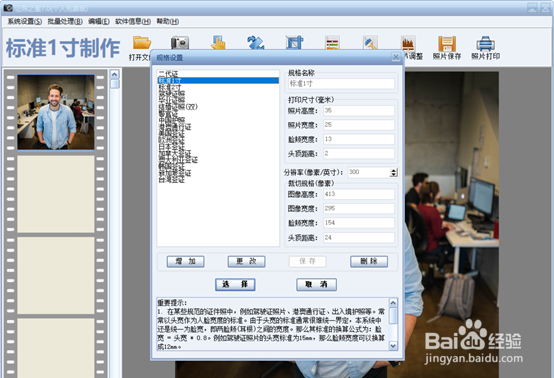
Task: Click the 照片高度 field showing 35
Action: coord(359,111)
